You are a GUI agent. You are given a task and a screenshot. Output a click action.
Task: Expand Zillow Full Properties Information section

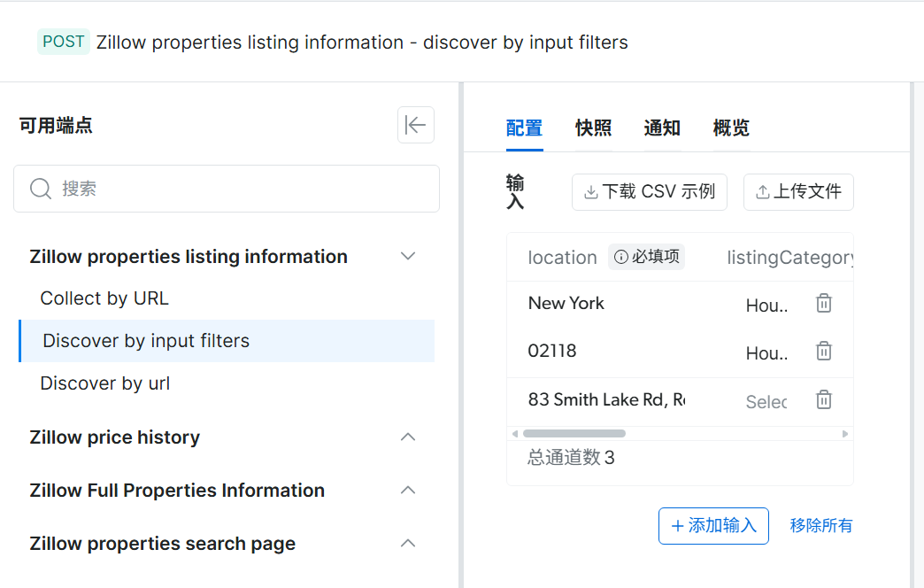tap(408, 490)
